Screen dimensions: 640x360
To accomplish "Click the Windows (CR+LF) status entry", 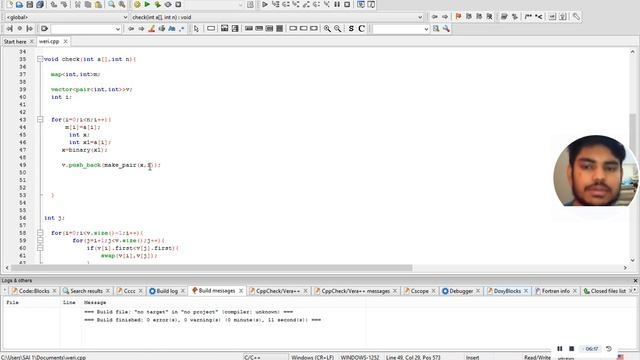I will (312, 357).
